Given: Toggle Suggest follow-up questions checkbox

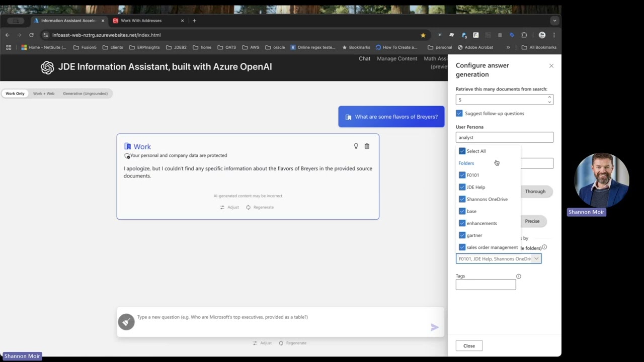Looking at the screenshot, I should point(459,113).
